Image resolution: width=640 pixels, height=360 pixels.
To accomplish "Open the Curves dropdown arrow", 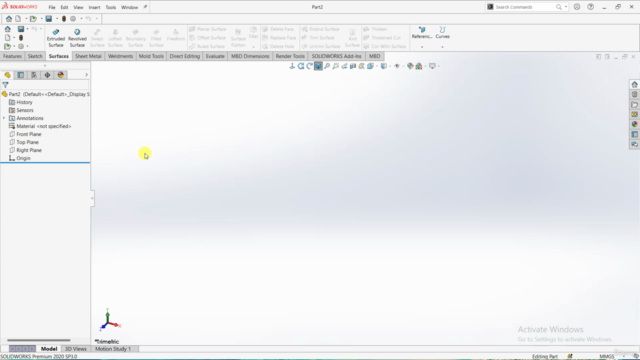I will [x=442, y=47].
